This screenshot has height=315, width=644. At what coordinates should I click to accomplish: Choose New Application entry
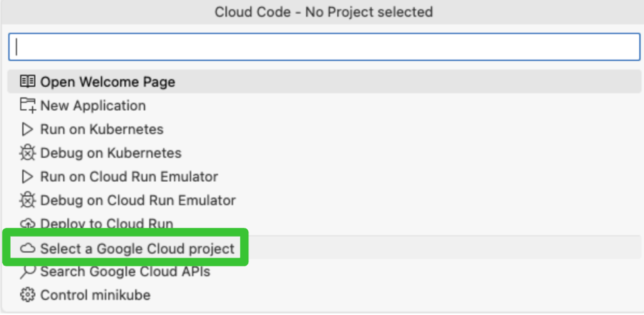pos(92,105)
